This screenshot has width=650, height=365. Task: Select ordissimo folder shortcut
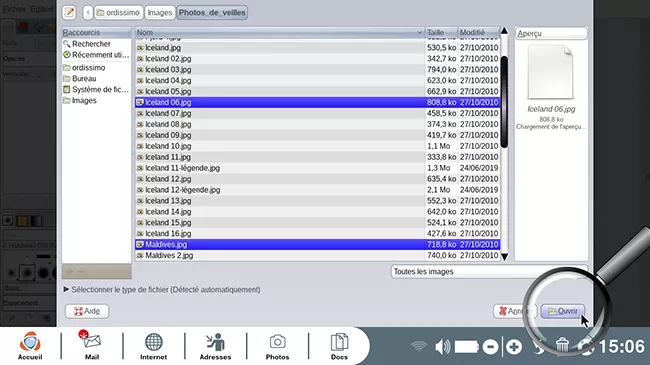[x=97, y=68]
